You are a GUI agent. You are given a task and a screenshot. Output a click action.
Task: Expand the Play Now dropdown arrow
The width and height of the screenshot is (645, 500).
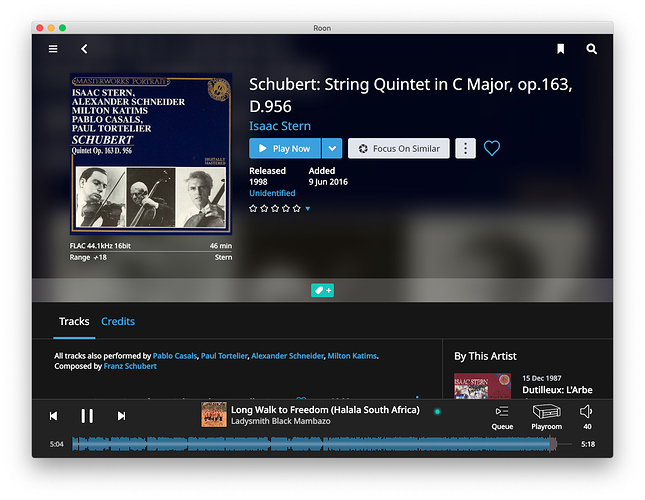click(x=332, y=148)
